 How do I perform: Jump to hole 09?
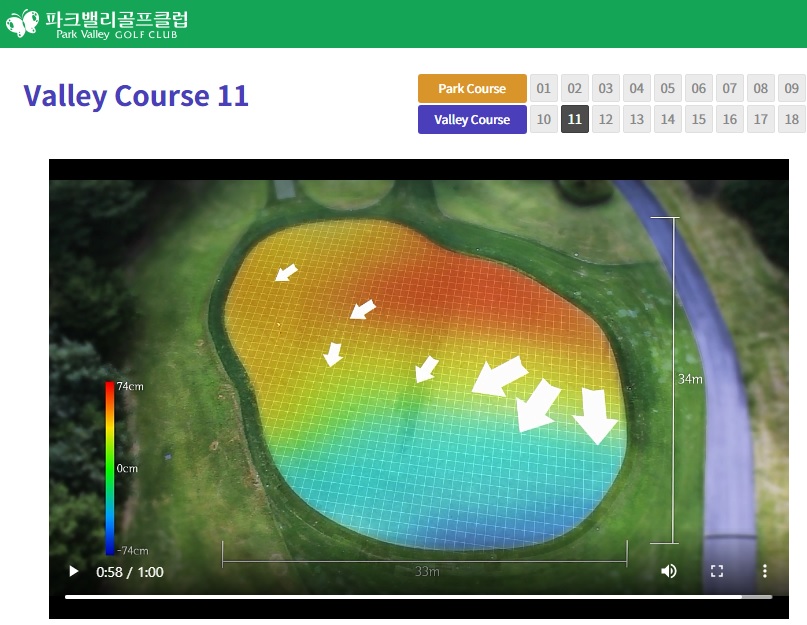tap(792, 89)
